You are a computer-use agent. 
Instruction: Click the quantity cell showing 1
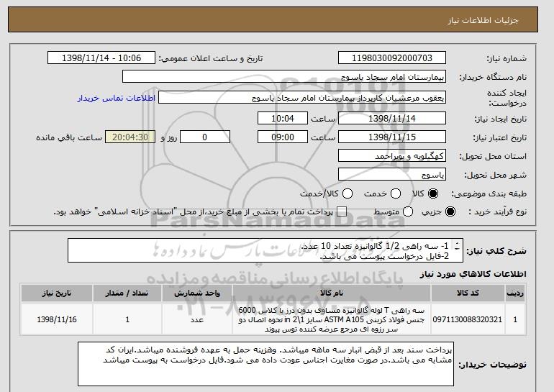127,319
